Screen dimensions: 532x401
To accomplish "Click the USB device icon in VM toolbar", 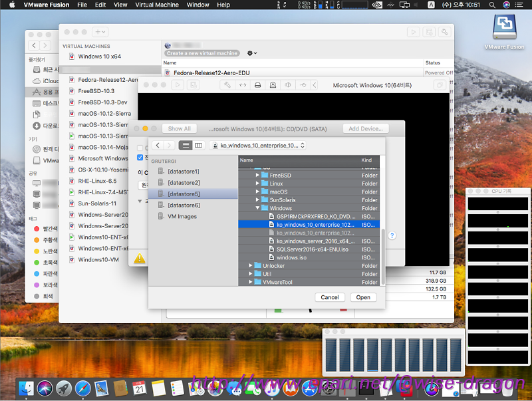I will (x=303, y=85).
